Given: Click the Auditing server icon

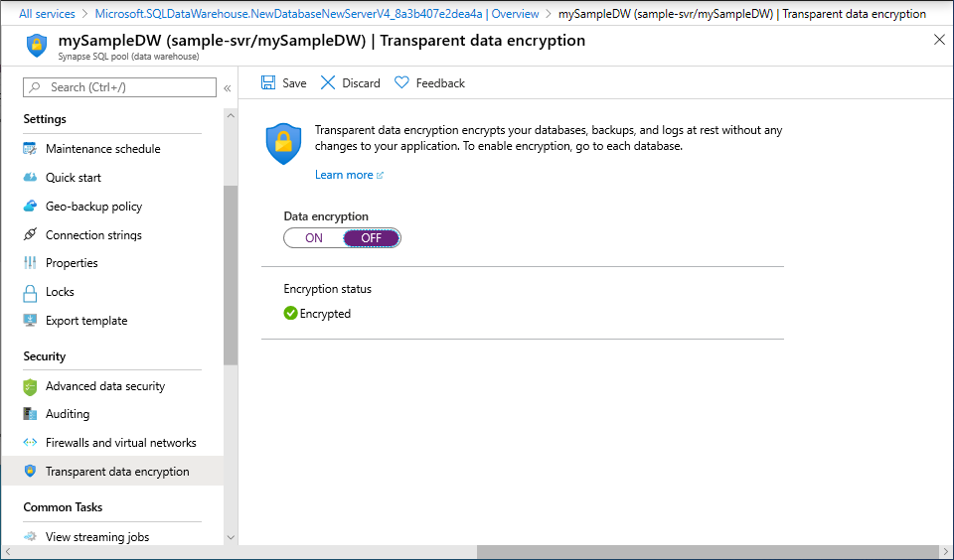Looking at the screenshot, I should pos(30,414).
